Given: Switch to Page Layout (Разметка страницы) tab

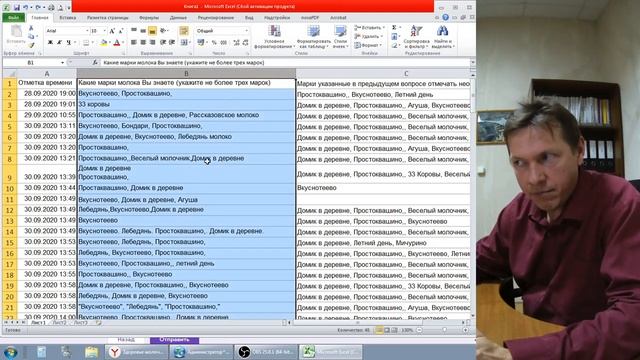Looking at the screenshot, I should point(107,18).
